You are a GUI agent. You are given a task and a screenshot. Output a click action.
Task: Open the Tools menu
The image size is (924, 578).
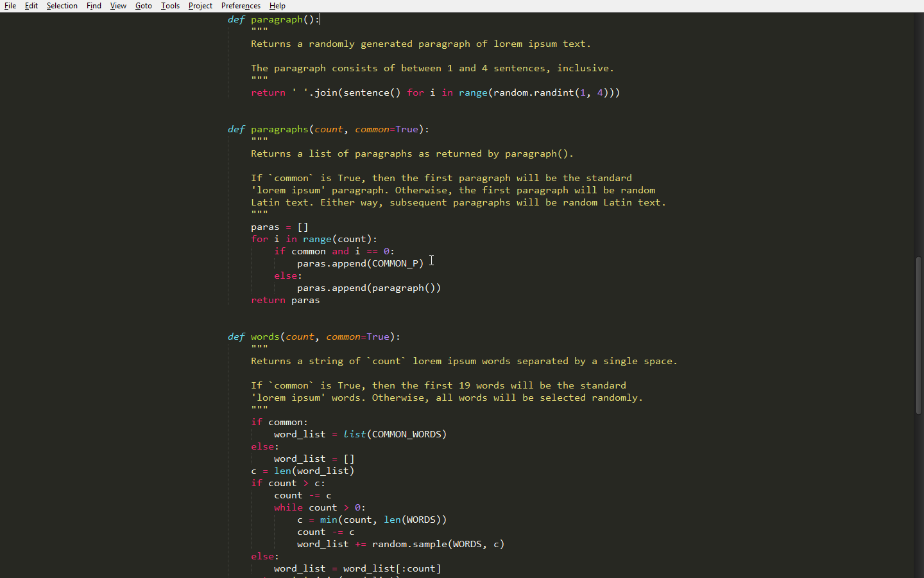point(170,6)
